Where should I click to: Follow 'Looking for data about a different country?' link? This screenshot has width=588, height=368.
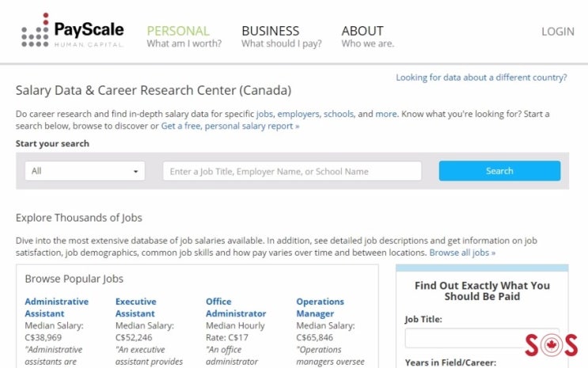click(x=481, y=78)
